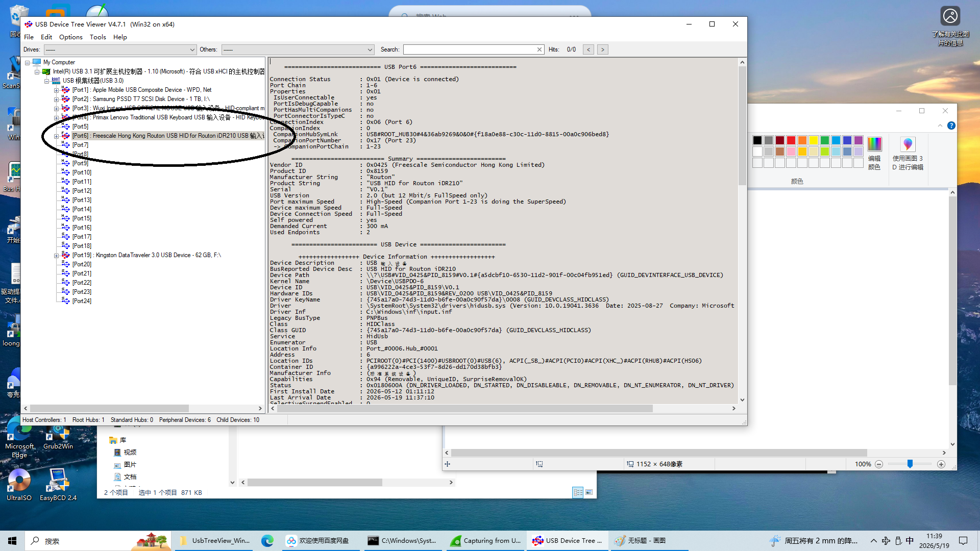Image resolution: width=980 pixels, height=551 pixels.
Task: Switch Explorer to large icons view
Action: pyautogui.click(x=589, y=492)
